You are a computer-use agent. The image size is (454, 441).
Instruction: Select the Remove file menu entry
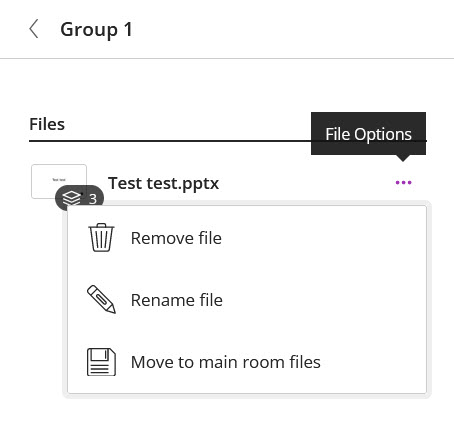click(x=247, y=238)
